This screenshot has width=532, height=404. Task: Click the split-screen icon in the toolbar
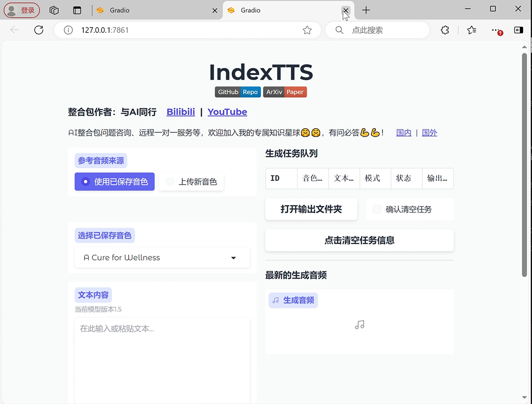click(x=518, y=30)
